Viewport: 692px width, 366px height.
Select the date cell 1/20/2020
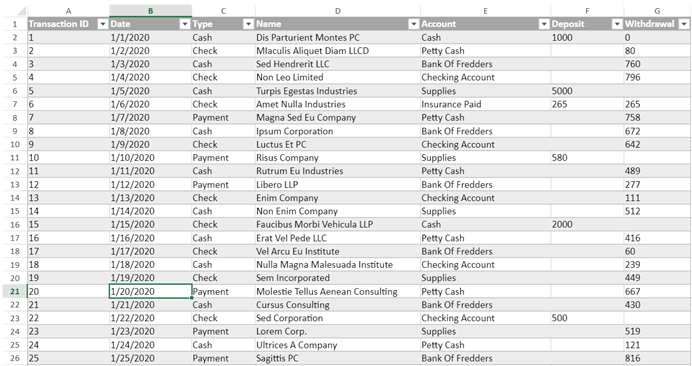(150, 291)
